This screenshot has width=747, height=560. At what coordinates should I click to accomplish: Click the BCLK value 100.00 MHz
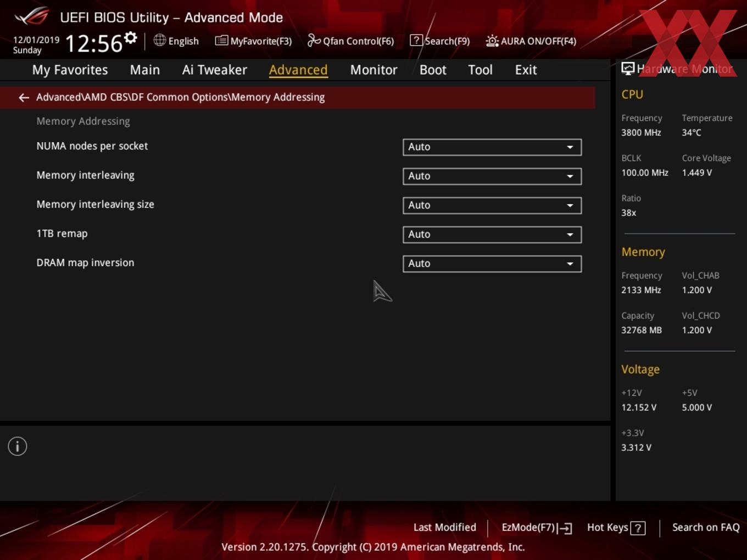pyautogui.click(x=645, y=172)
